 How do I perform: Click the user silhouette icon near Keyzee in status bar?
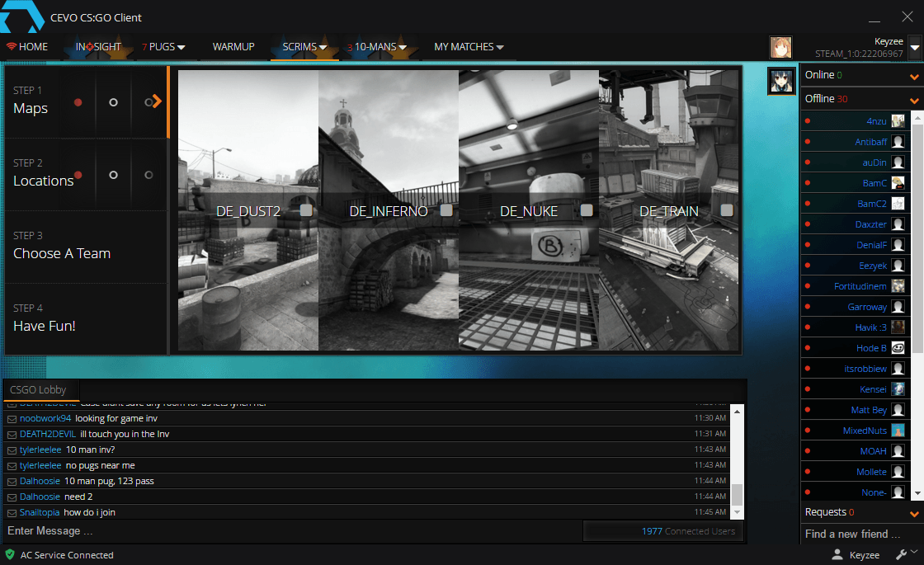click(837, 554)
